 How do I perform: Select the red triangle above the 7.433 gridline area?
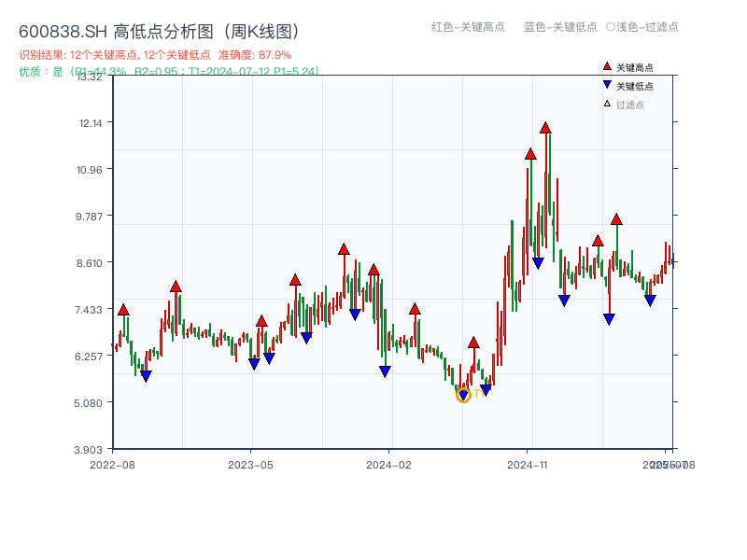coord(414,308)
